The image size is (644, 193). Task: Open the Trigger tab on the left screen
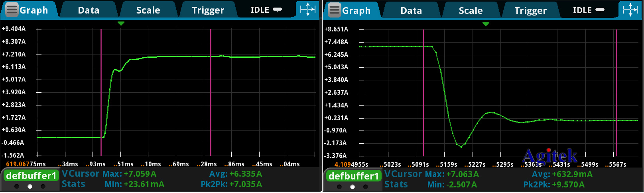[x=208, y=10]
